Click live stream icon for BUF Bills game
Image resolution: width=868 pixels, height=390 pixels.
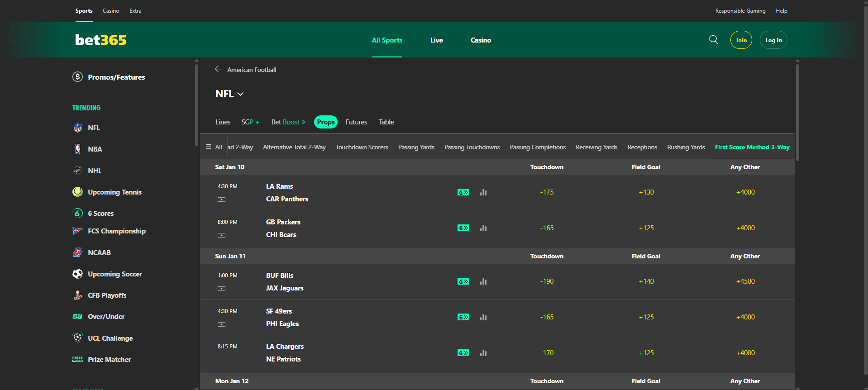point(221,289)
